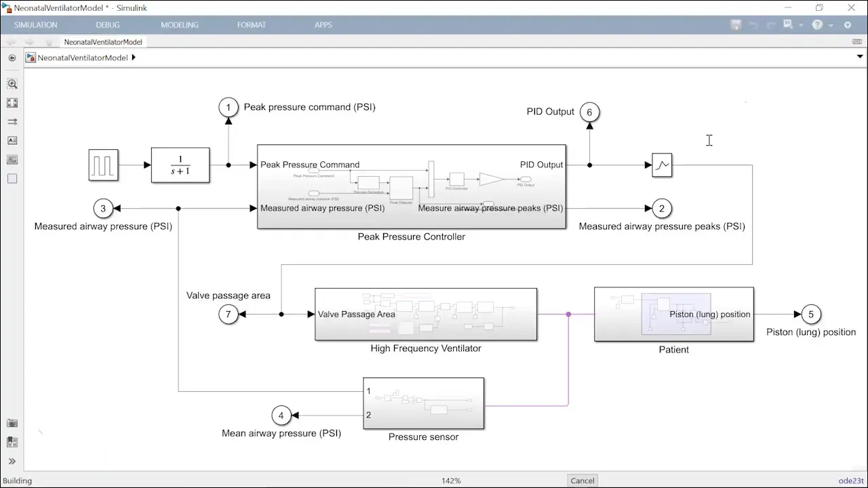Select the Annotation text tool
Image resolution: width=868 pixels, height=488 pixels.
(x=12, y=141)
